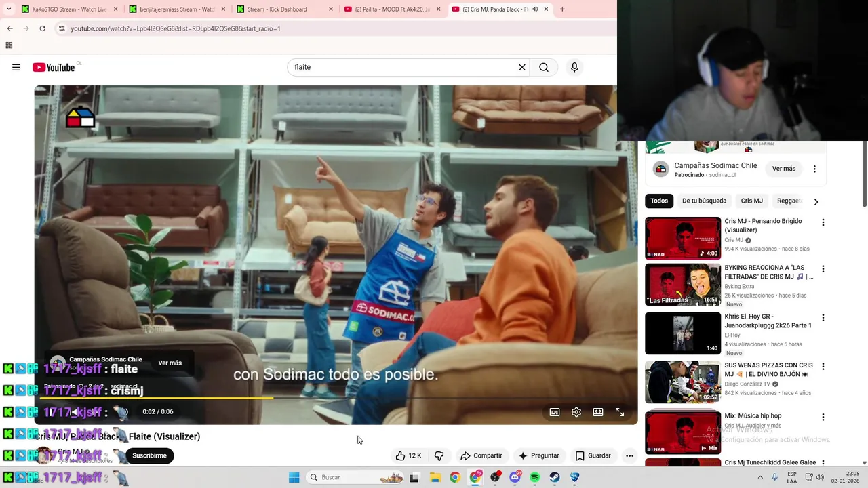Screen dimensions: 868x488
Task: Click 'Ver más' on the video ad overlay
Action: [x=170, y=363]
